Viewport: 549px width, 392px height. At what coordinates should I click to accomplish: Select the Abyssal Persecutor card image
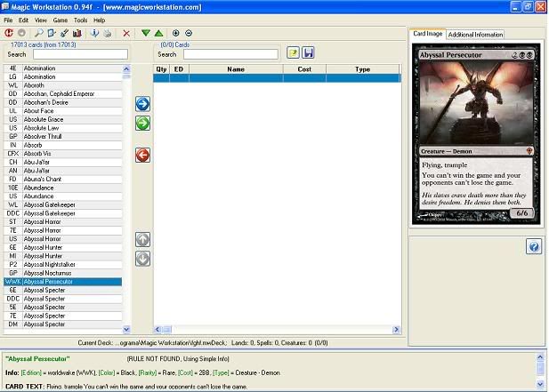point(476,134)
